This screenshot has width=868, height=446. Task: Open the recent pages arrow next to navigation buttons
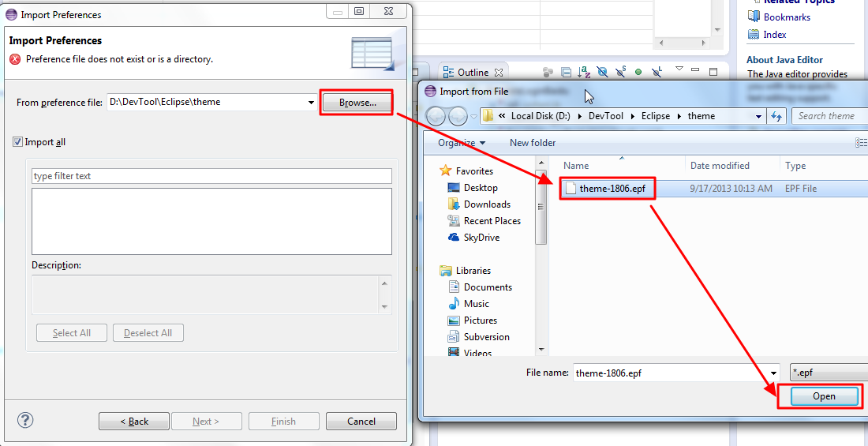[473, 117]
